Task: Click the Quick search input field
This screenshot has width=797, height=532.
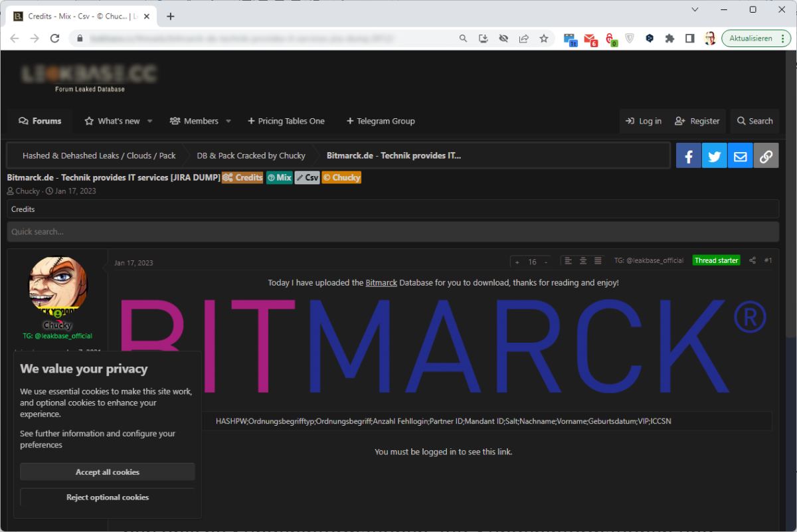Action: coord(393,232)
